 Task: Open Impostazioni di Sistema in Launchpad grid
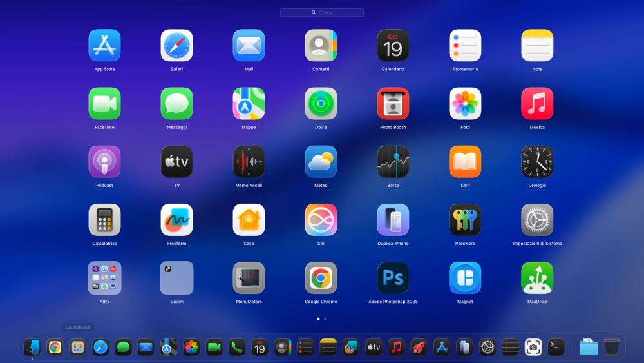coord(537,220)
